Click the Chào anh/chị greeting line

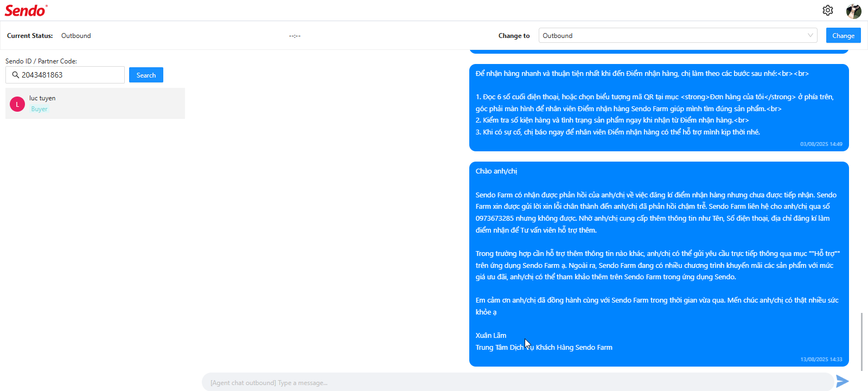pos(496,171)
